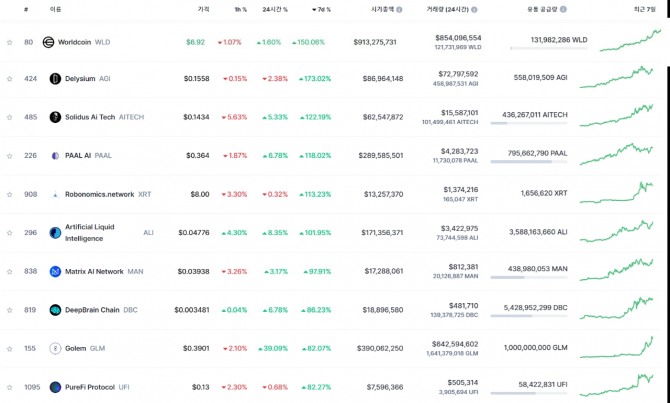Click the Worldcoin logo icon

coord(48,42)
